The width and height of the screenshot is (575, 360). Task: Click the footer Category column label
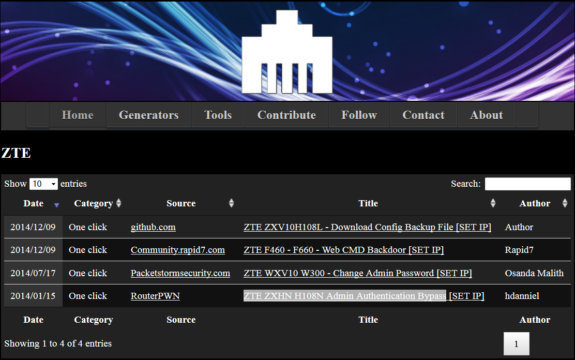coord(94,320)
